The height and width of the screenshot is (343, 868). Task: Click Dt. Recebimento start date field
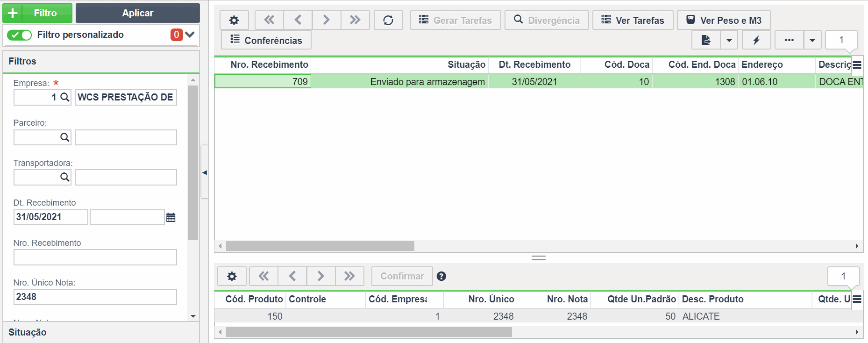51,217
